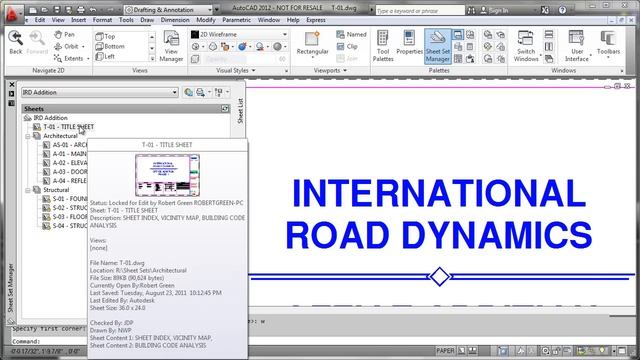
Task: Click the Undo arrow in quick access toolbar
Action: (x=93, y=10)
